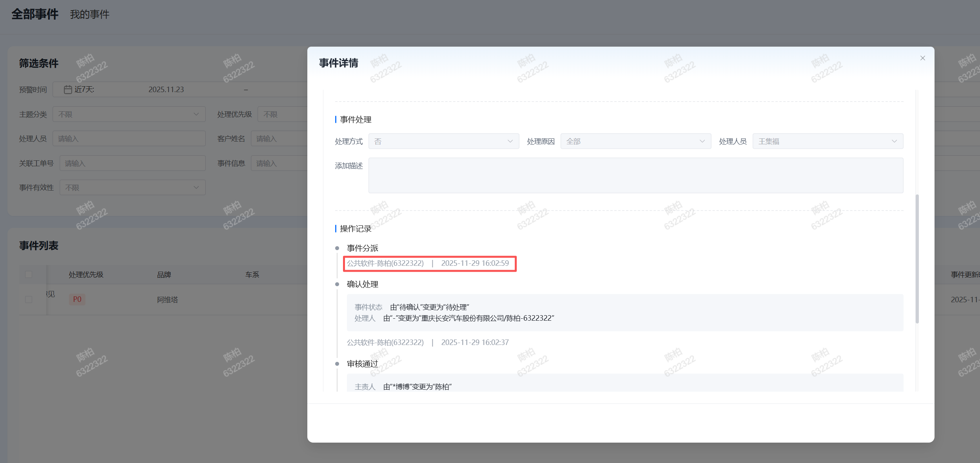980x463 pixels.
Task: Click the calendar icon in 预警时间
Action: [68, 90]
